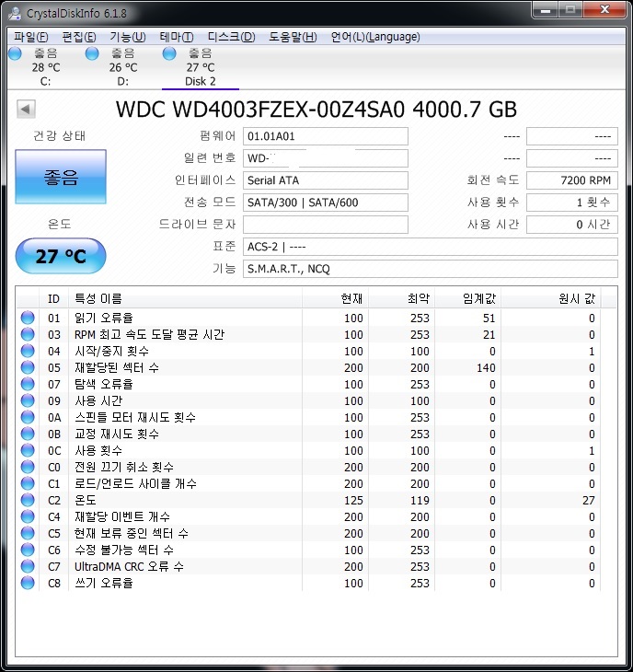Click the status orb for ID C6
Viewport: 633px width, 672px height.
tap(28, 550)
